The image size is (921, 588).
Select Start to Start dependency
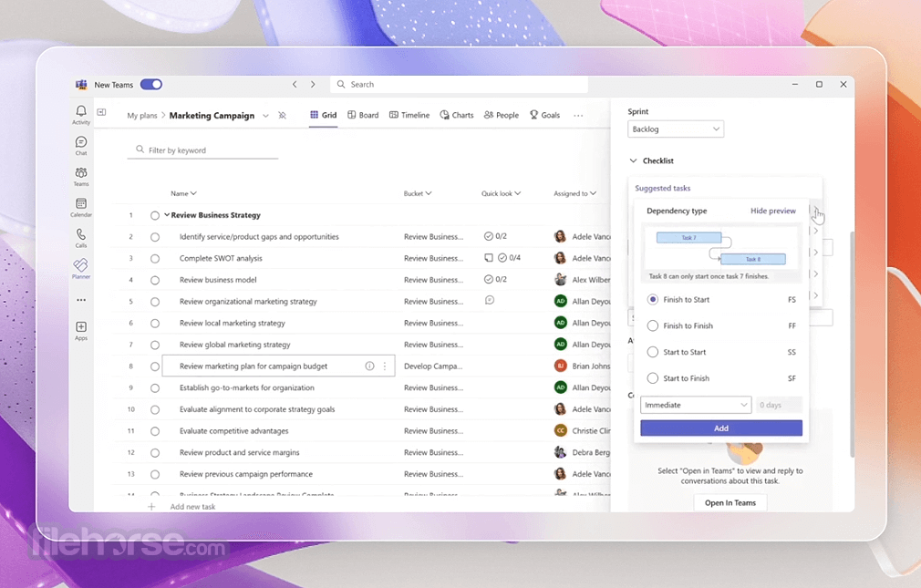pyautogui.click(x=653, y=352)
